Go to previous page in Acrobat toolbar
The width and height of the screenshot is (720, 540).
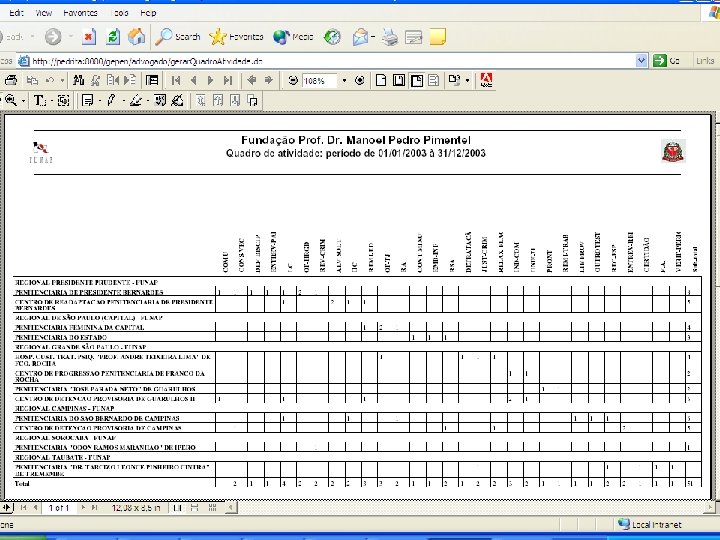pos(193,80)
